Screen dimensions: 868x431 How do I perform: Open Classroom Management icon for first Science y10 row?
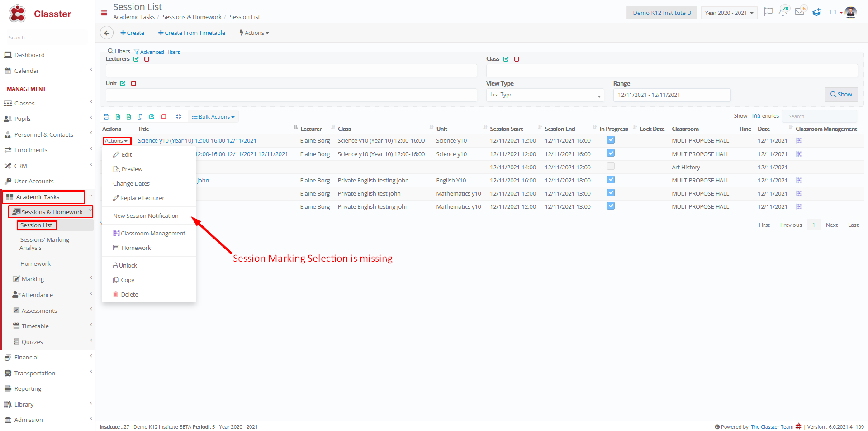click(799, 141)
